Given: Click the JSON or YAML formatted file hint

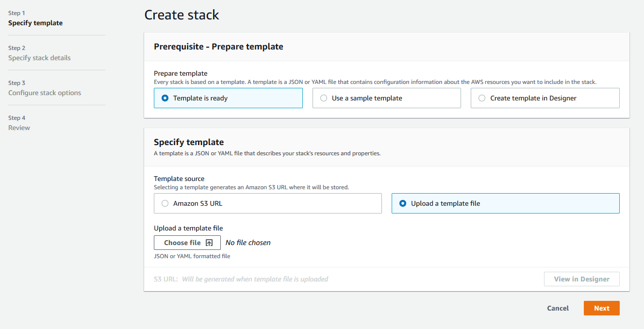Looking at the screenshot, I should [192, 256].
